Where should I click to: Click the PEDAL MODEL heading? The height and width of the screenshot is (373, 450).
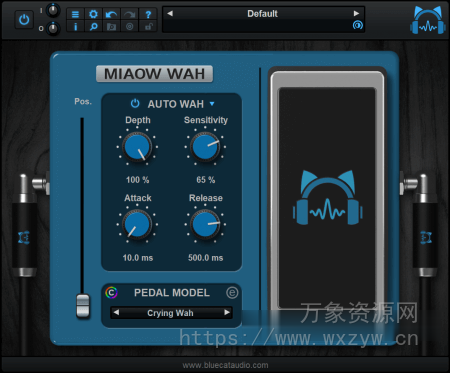[x=172, y=293]
